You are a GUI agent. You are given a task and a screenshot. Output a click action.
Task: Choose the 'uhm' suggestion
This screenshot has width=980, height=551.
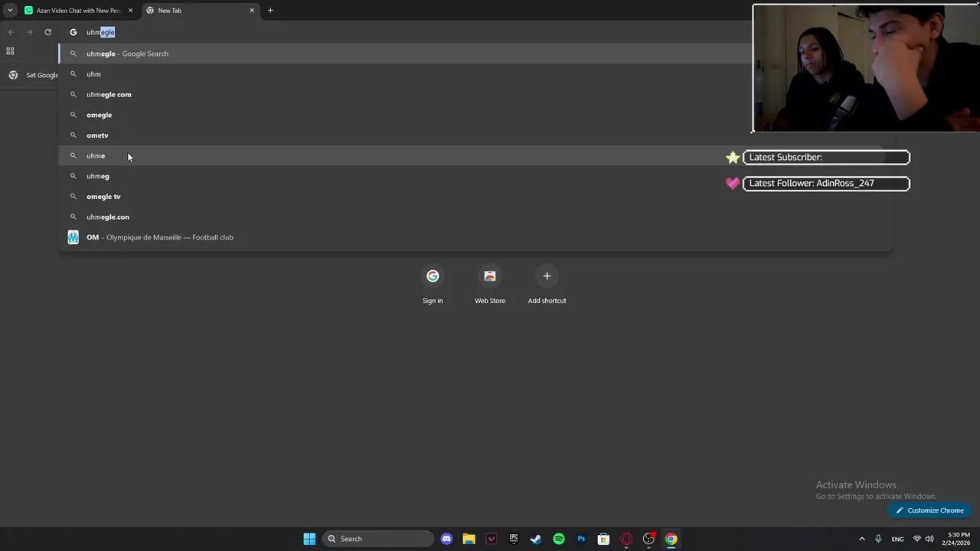pyautogui.click(x=475, y=74)
